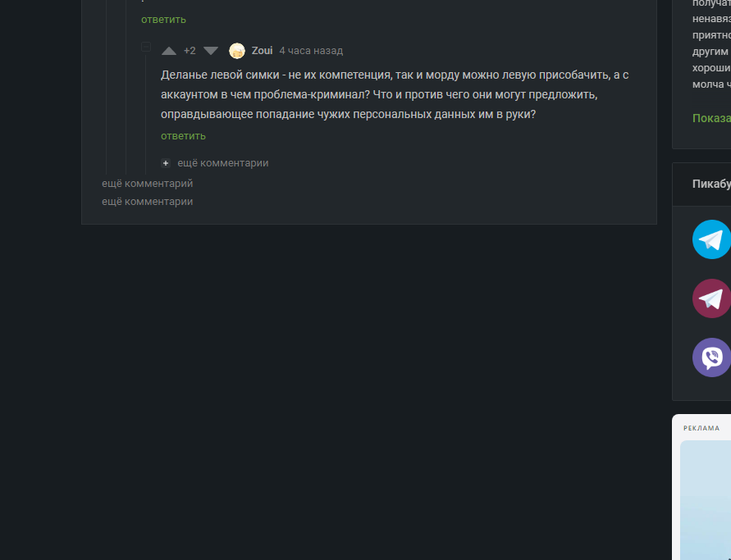Open the blue Telegram channel icon
This screenshot has width=731, height=560.
click(711, 239)
